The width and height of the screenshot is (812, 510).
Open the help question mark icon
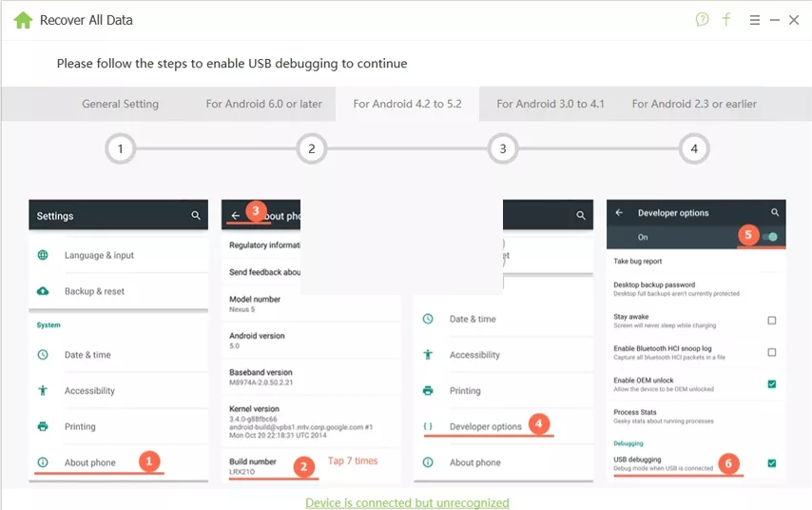[703, 20]
